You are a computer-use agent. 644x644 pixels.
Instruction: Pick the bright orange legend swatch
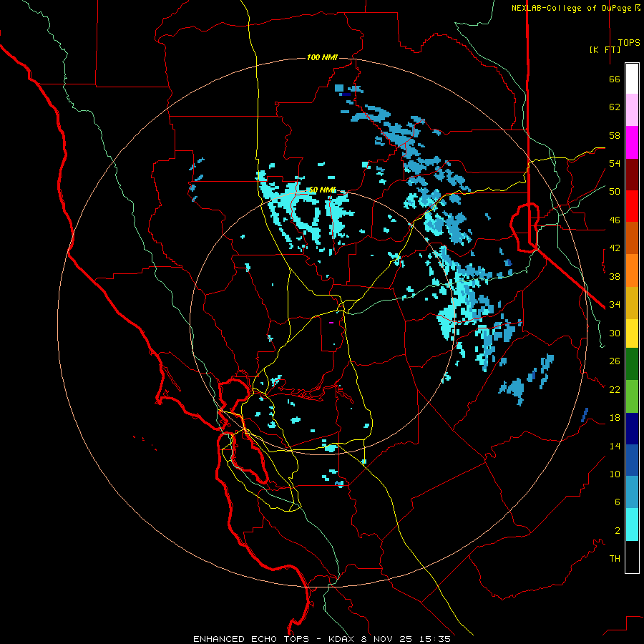click(x=632, y=270)
